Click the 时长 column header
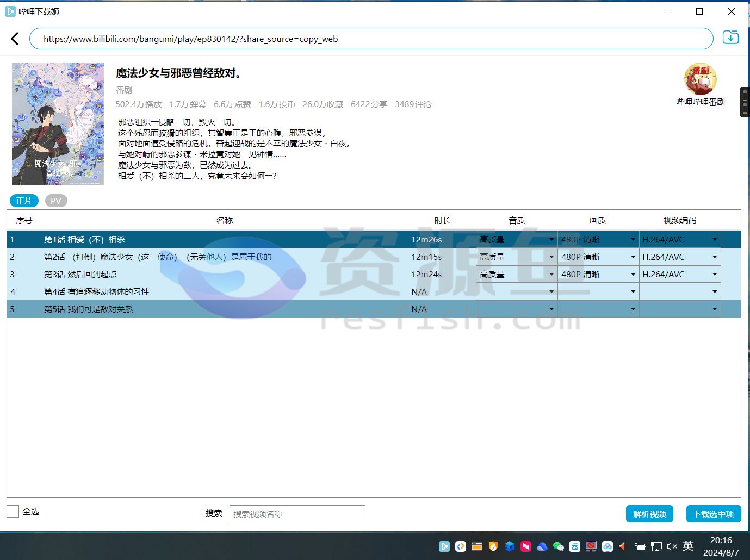Viewport: 750px width, 560px height. (442, 220)
